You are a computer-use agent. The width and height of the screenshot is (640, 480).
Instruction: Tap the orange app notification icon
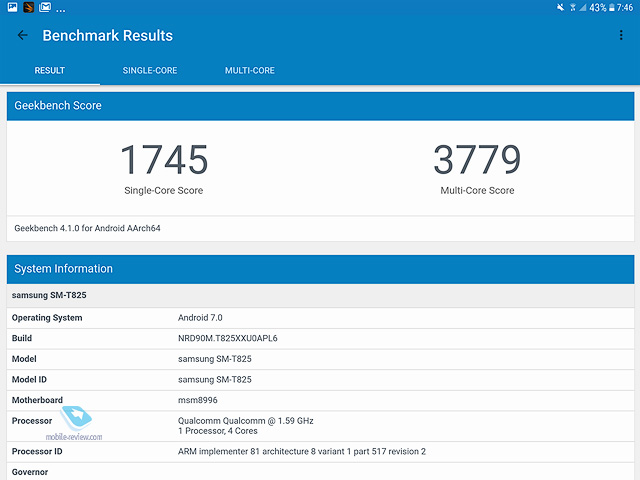coord(29,7)
